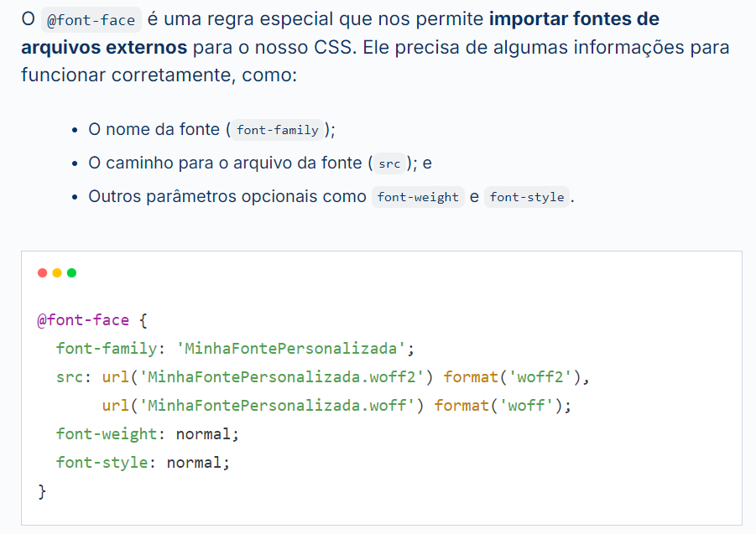
Task: Click the green dot in code window
Action: (x=72, y=273)
